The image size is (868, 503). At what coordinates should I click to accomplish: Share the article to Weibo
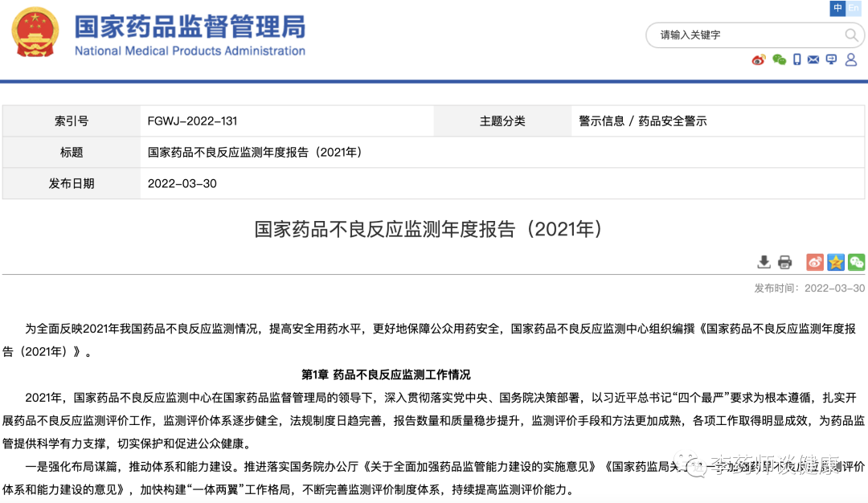815,262
